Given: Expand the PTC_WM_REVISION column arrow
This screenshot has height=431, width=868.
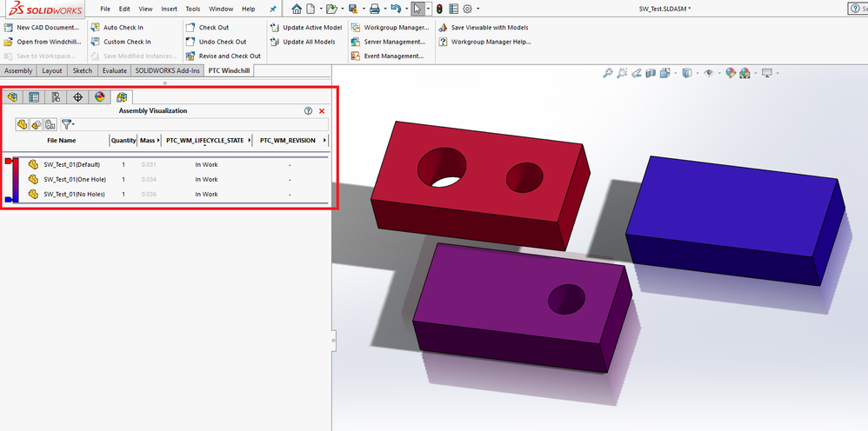Looking at the screenshot, I should [x=324, y=140].
